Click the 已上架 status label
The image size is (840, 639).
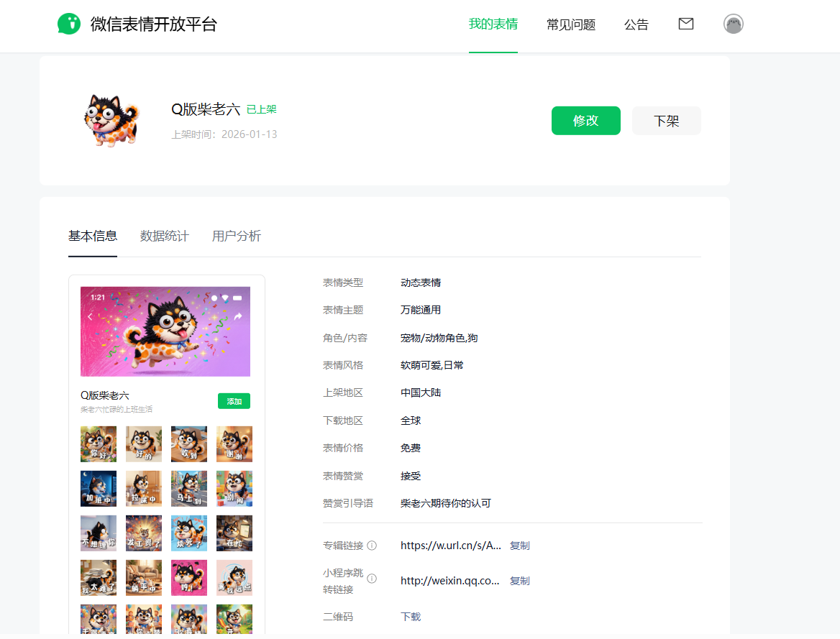point(262,109)
